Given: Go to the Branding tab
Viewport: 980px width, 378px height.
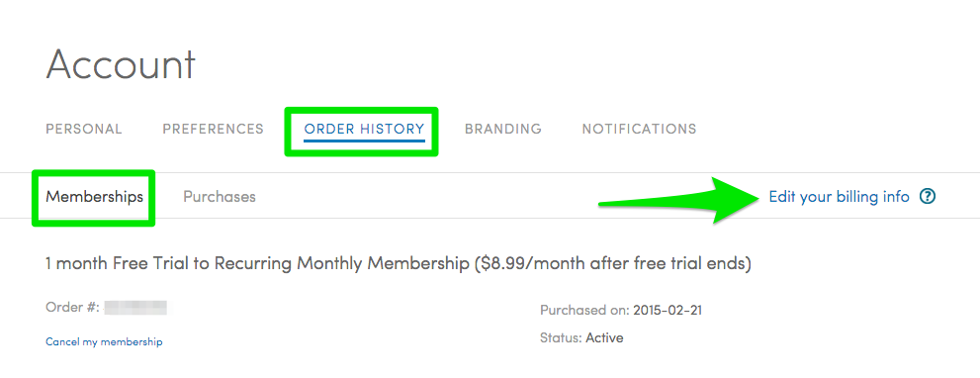Looking at the screenshot, I should pyautogui.click(x=503, y=129).
